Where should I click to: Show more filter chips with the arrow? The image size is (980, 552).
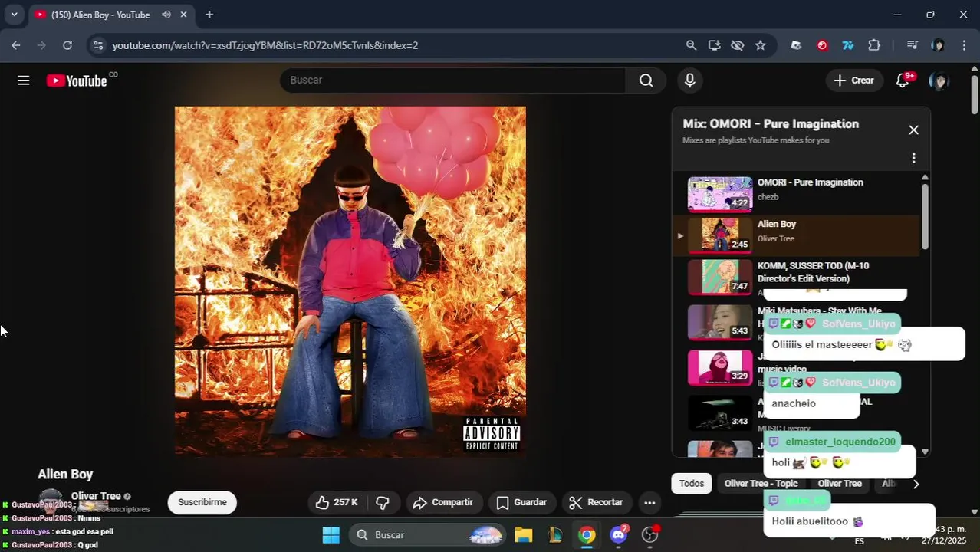point(916,484)
